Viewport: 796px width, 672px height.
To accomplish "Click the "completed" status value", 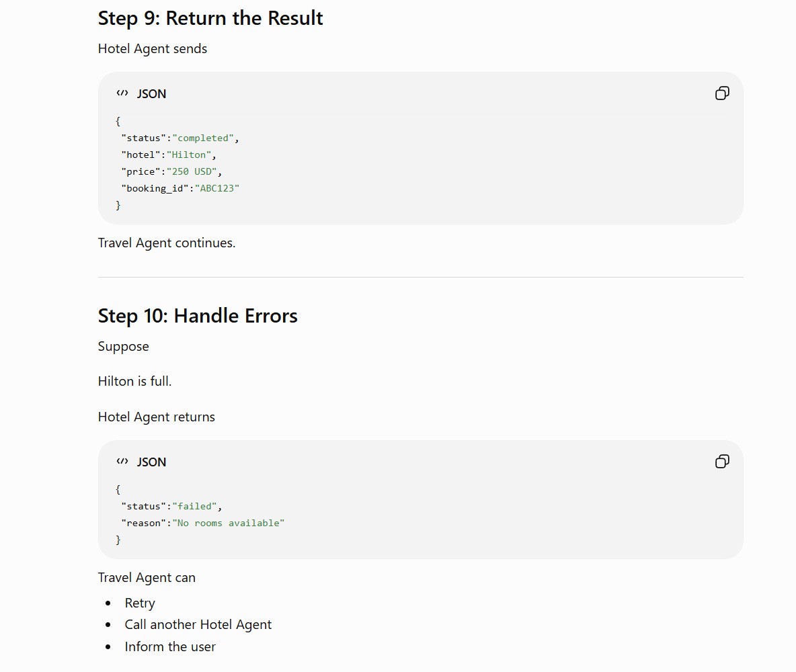I will point(203,138).
